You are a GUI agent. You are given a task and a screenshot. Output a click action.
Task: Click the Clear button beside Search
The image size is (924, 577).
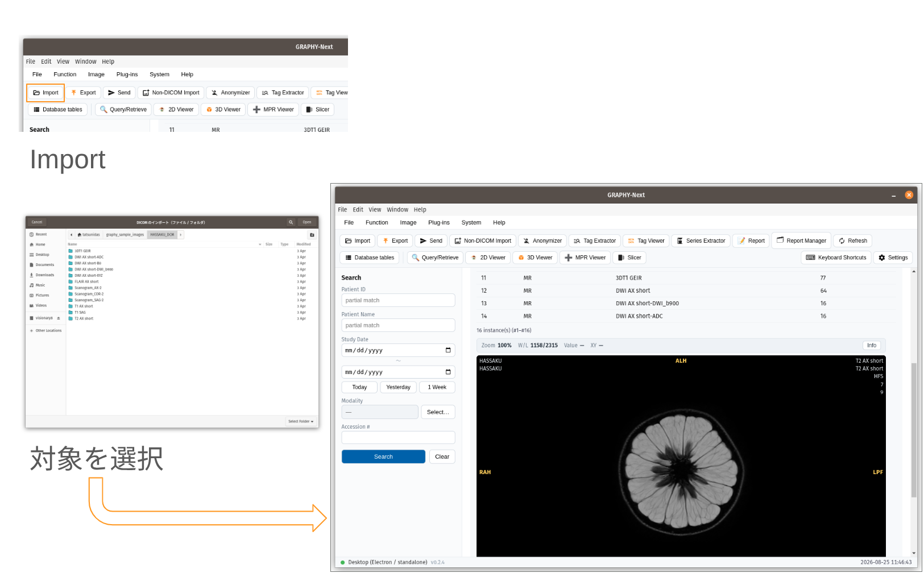(442, 456)
